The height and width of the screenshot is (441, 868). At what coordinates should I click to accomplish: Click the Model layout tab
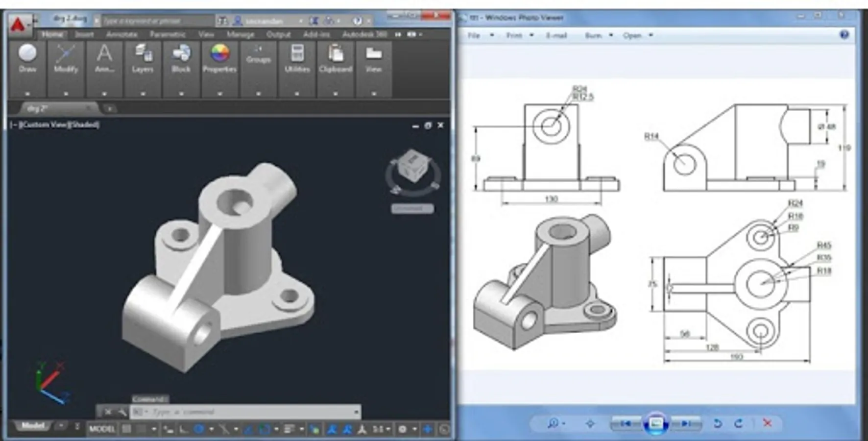pyautogui.click(x=33, y=426)
